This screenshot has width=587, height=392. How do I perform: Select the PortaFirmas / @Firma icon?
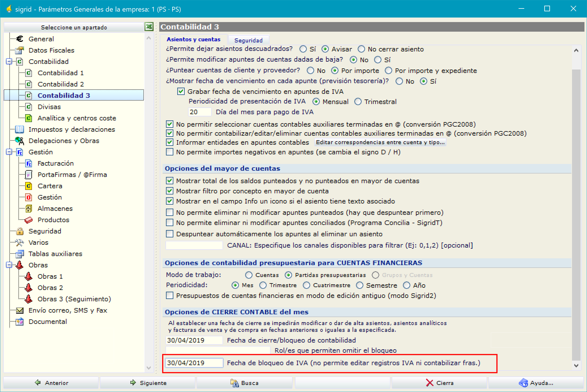(29, 174)
